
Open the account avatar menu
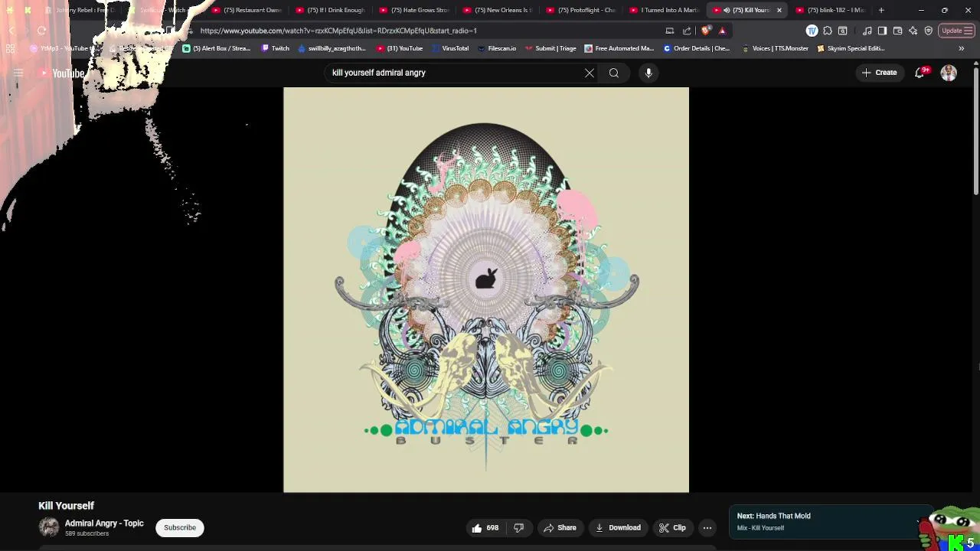pyautogui.click(x=949, y=73)
